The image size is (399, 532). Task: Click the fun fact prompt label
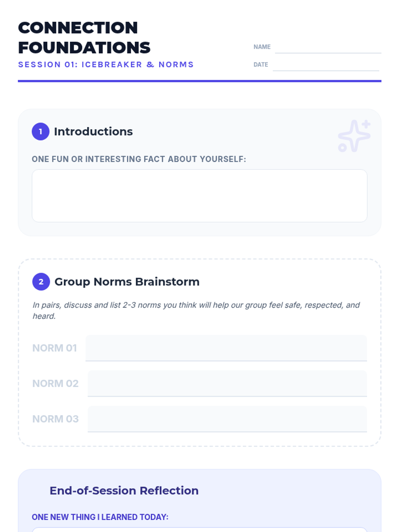coord(139,159)
